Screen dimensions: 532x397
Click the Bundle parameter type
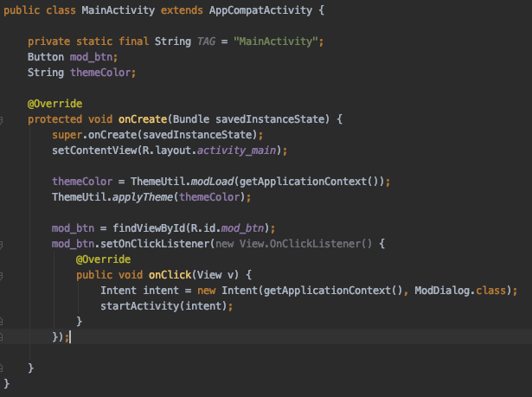coord(191,119)
